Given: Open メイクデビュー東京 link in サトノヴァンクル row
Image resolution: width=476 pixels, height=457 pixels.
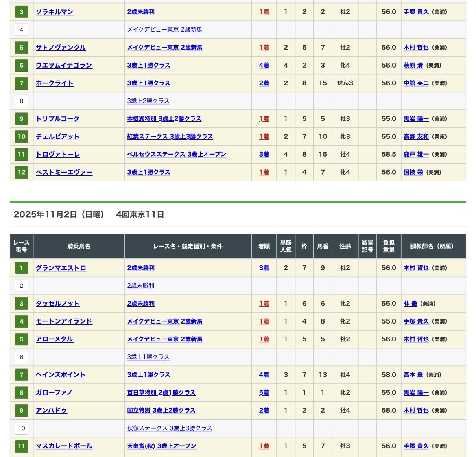Looking at the screenshot, I should pos(165,47).
